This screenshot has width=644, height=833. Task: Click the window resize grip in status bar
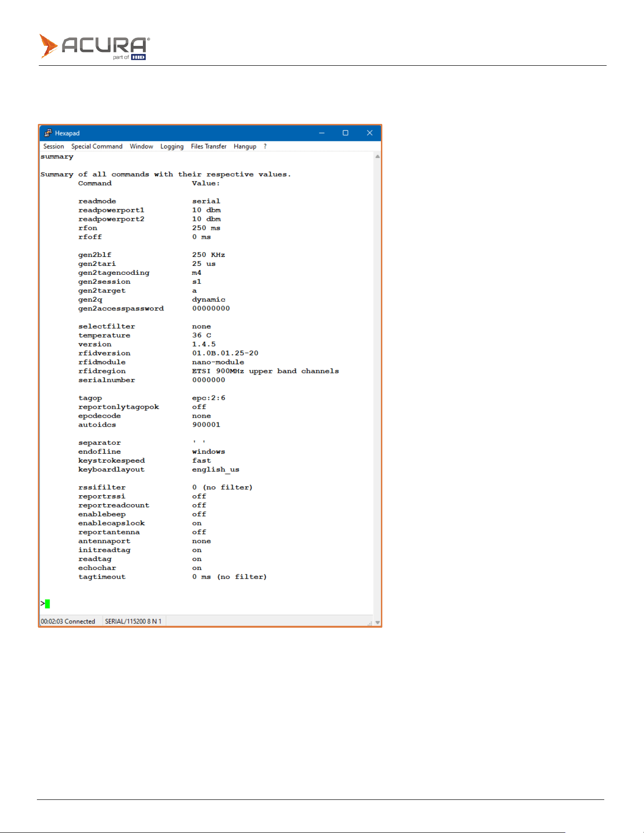click(x=370, y=623)
